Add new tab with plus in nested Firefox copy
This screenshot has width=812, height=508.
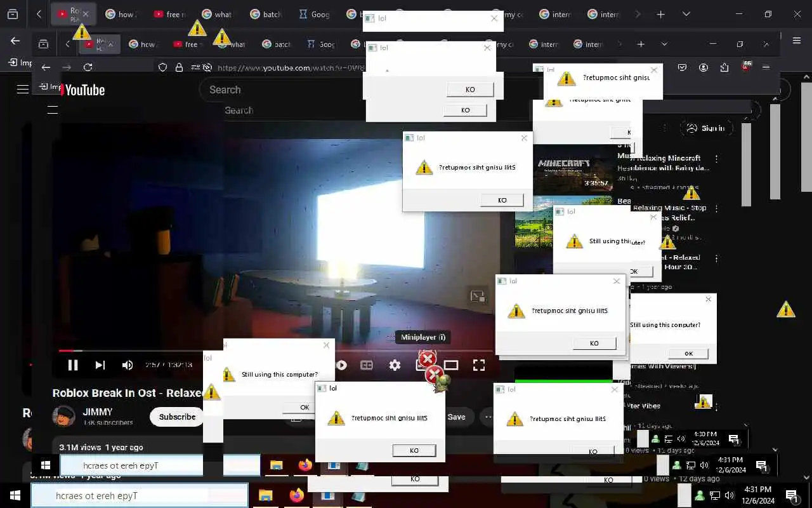[641, 44]
